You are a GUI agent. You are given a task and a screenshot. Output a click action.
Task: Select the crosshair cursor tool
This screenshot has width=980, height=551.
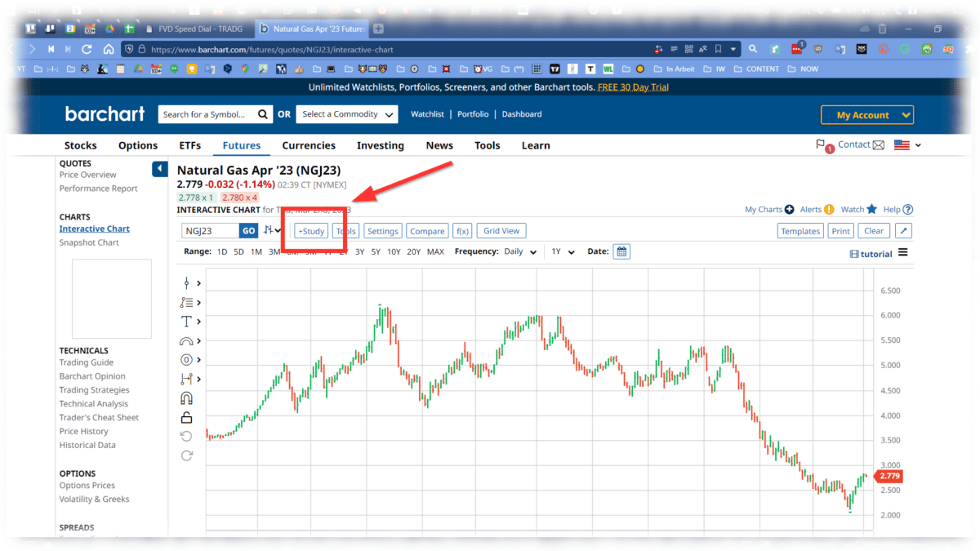[x=186, y=282]
